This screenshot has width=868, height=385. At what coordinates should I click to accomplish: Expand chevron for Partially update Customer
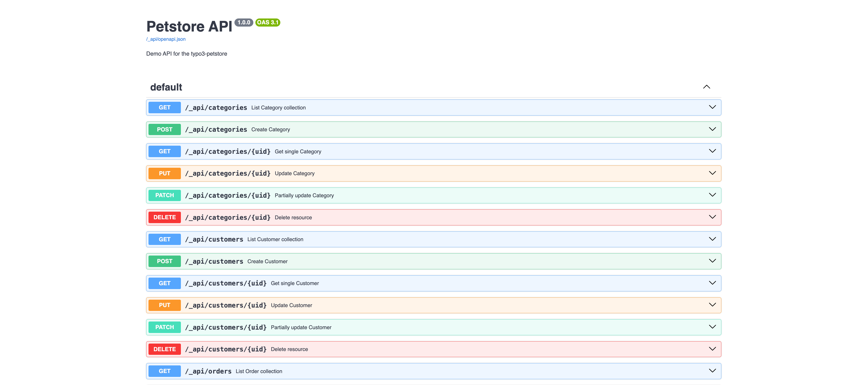pos(712,327)
